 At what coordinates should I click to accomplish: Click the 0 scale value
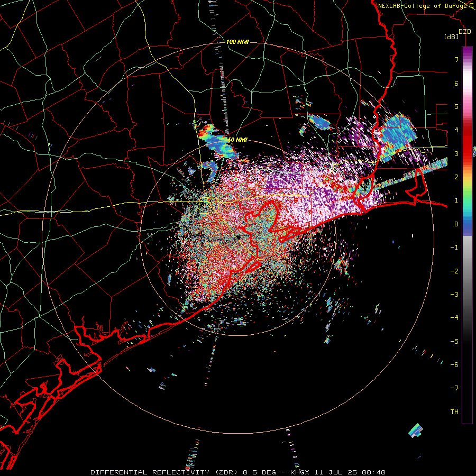[456, 224]
